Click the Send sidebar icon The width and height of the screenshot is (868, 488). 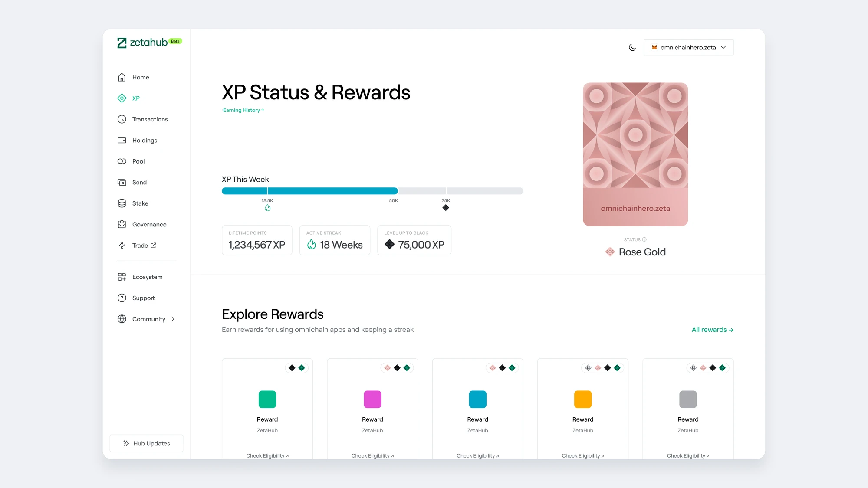[x=122, y=182]
